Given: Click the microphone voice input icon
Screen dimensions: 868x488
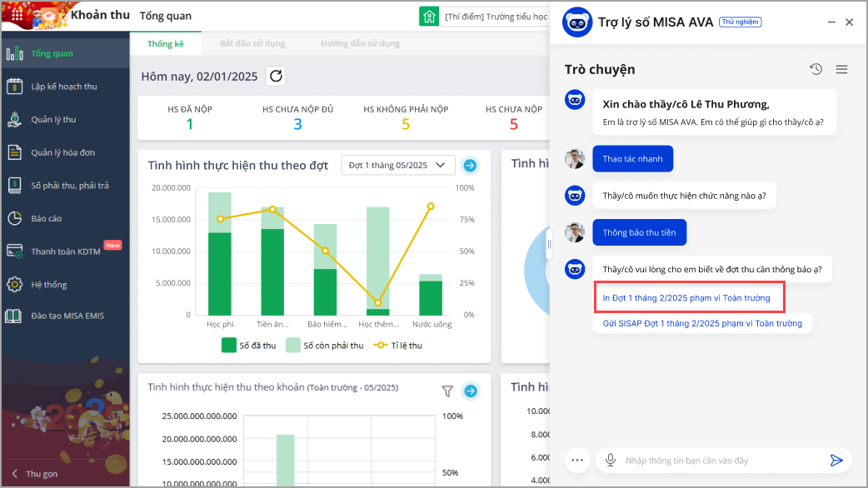Looking at the screenshot, I should (x=611, y=461).
